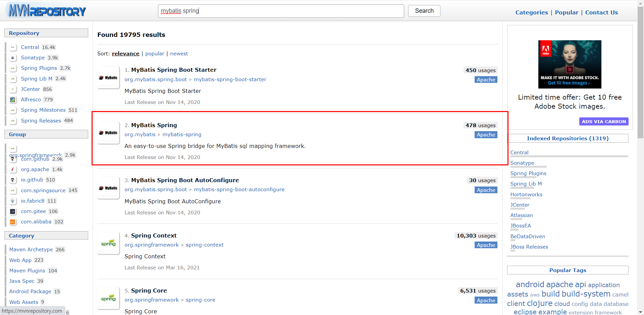This screenshot has width=644, height=315.
Task: Click the 10,303 usages badge
Action: 476,236
